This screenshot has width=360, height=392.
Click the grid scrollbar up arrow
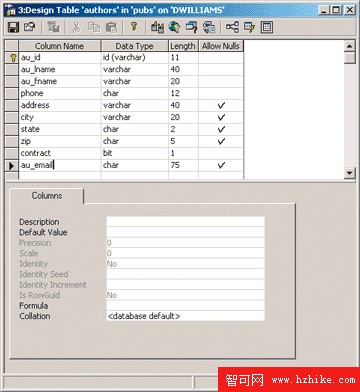pyautogui.click(x=349, y=46)
